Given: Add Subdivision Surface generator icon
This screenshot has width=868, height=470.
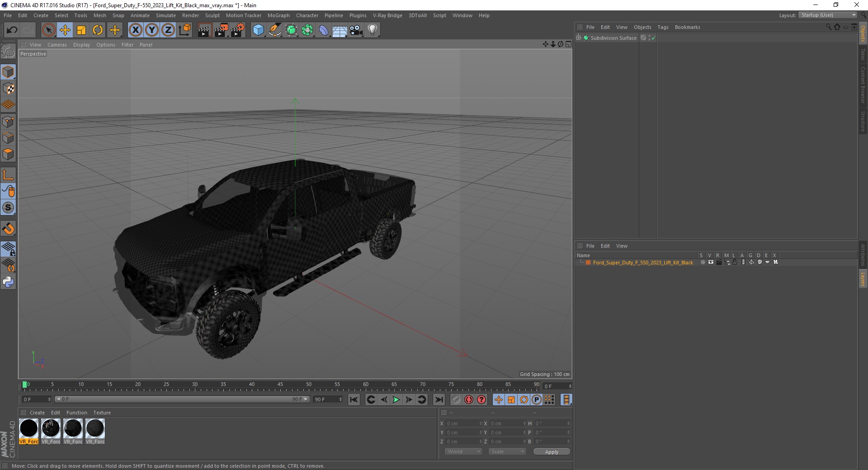Looking at the screenshot, I should (x=291, y=30).
